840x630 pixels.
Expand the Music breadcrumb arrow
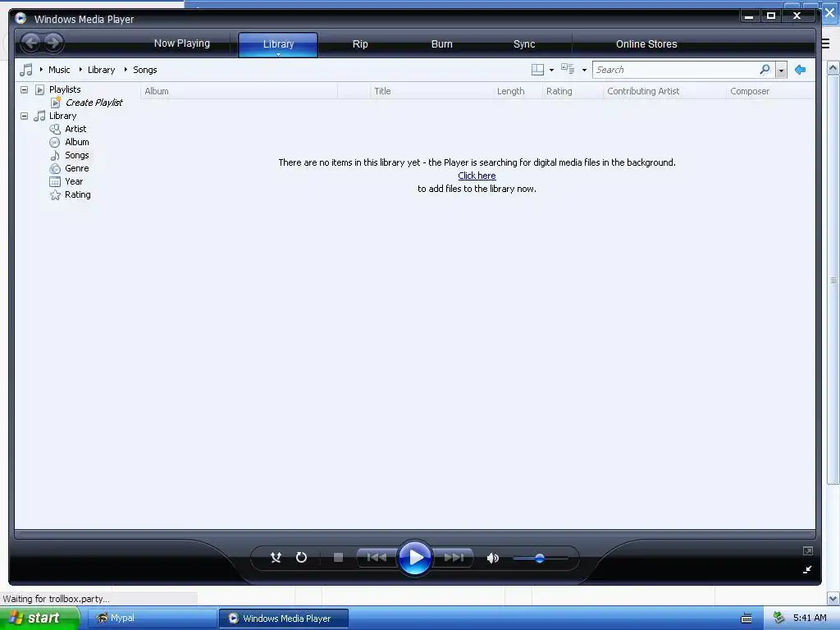point(41,70)
